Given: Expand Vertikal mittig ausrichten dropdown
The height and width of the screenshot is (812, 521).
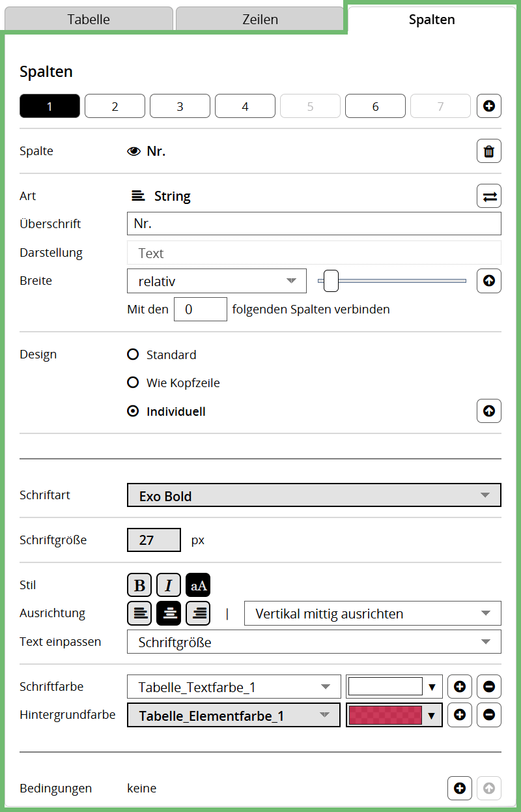Looking at the screenshot, I should (x=373, y=613).
